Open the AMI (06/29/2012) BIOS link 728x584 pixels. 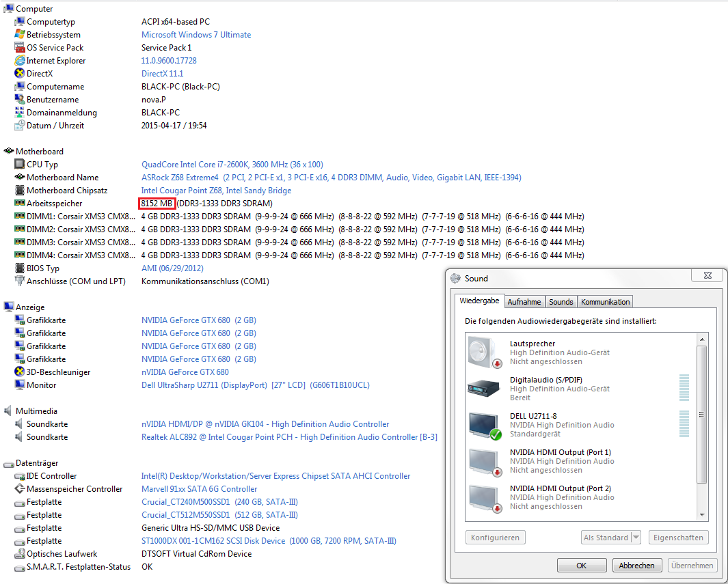172,268
